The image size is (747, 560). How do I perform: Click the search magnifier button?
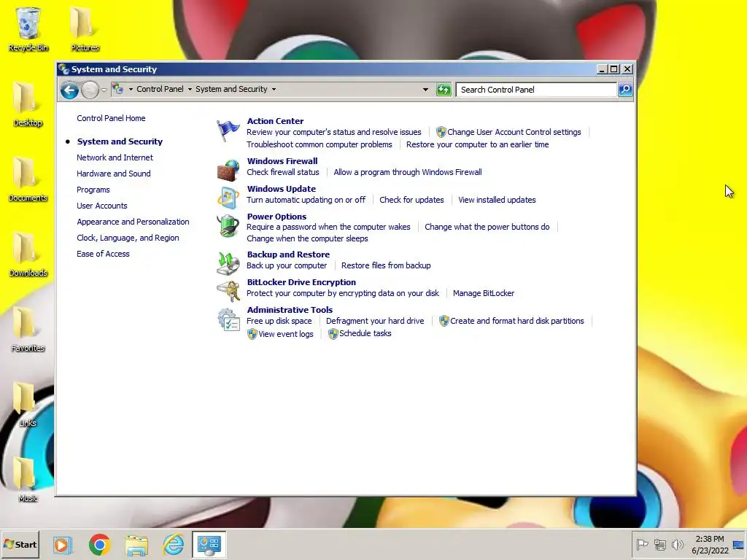point(625,90)
